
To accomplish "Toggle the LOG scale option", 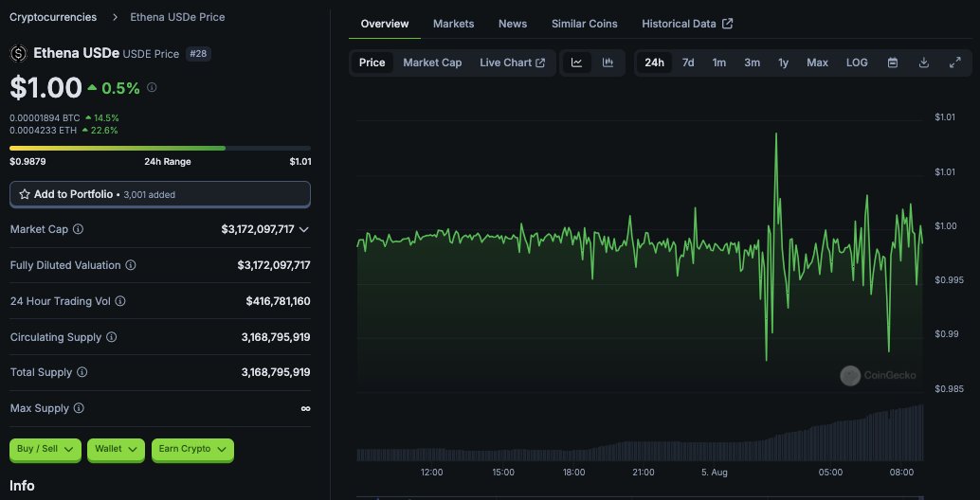I will pyautogui.click(x=857, y=62).
